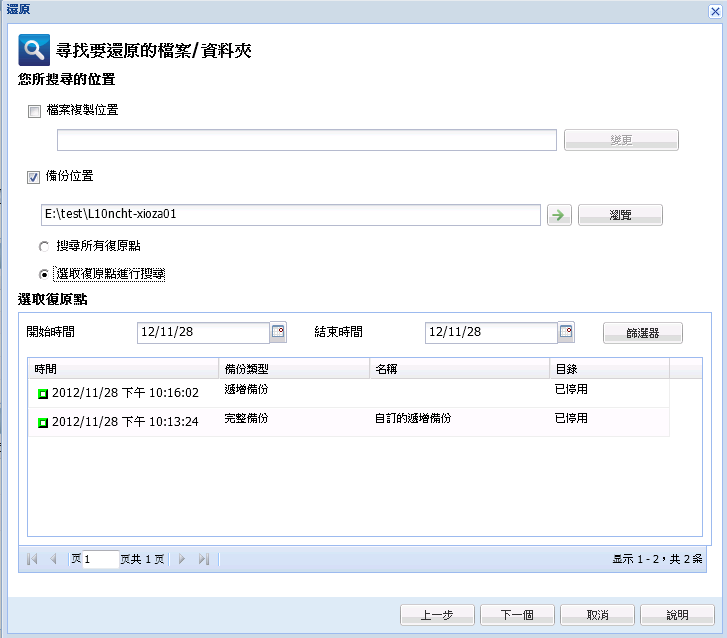Select the 搜尋所有復原點 radio option
Screen dimensions: 727x638
(x=43, y=246)
